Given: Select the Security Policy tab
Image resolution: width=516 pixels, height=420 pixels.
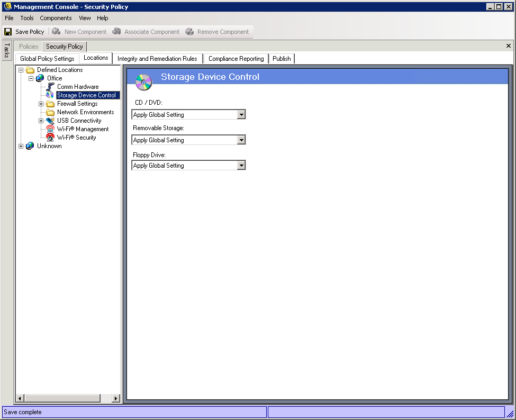Looking at the screenshot, I should coord(65,47).
